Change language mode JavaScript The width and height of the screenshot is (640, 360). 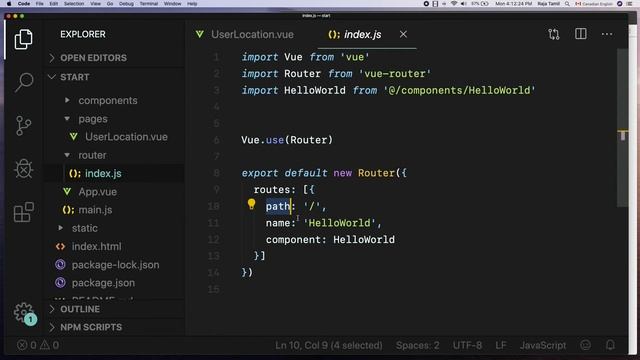click(543, 345)
